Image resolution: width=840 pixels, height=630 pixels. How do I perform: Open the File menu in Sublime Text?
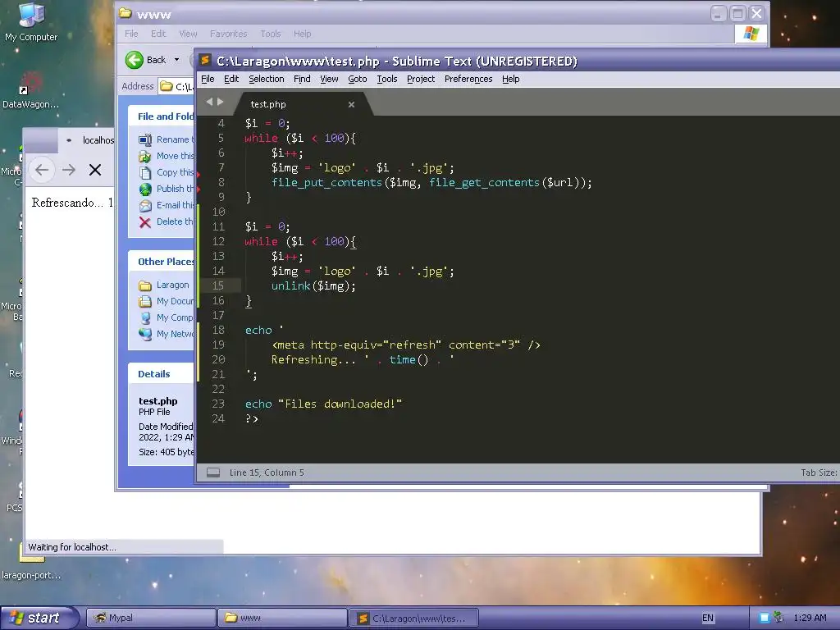pos(208,79)
